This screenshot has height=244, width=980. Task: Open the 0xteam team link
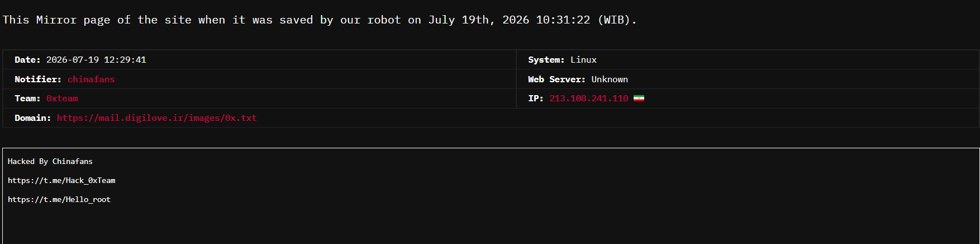tap(62, 98)
